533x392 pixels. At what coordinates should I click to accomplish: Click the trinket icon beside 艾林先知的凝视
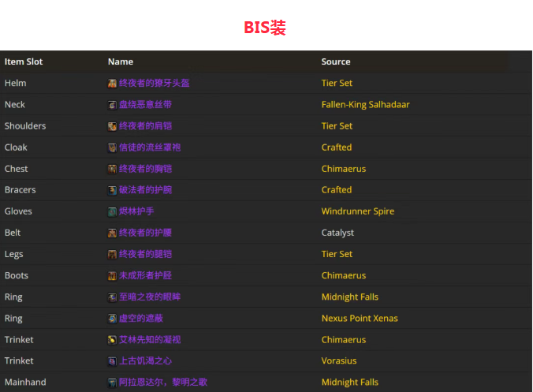[x=112, y=340]
